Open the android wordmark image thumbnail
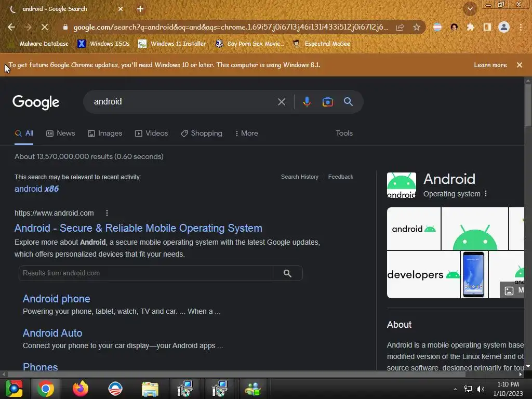532x399 pixels. click(414, 229)
